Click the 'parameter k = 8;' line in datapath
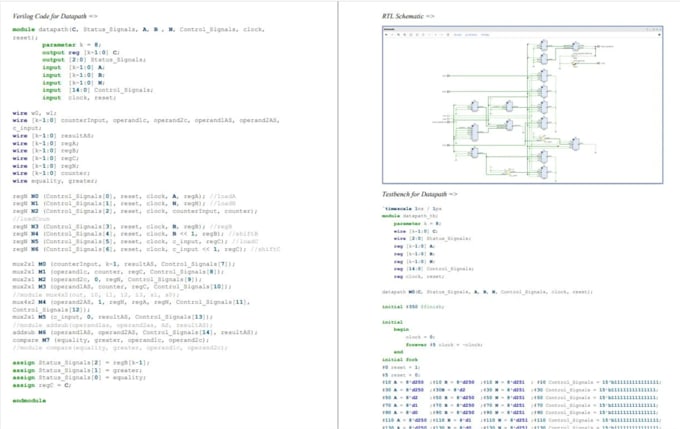The width and height of the screenshot is (680, 429). tap(72, 45)
